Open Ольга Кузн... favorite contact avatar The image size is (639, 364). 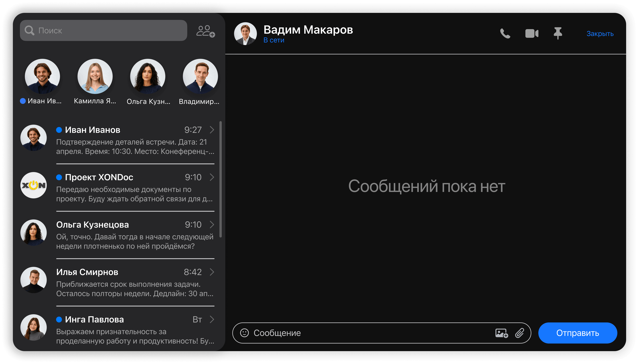[x=148, y=76]
